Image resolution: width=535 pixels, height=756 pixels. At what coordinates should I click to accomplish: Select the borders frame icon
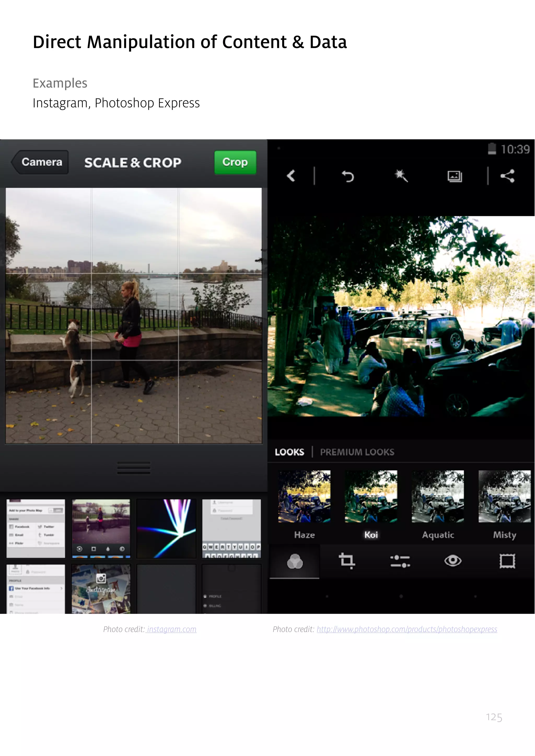(x=507, y=561)
